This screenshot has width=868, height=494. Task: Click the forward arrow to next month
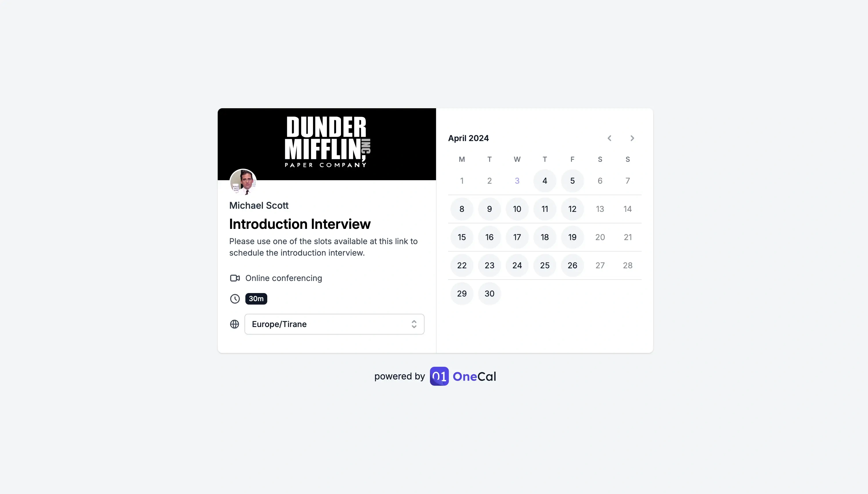point(632,138)
